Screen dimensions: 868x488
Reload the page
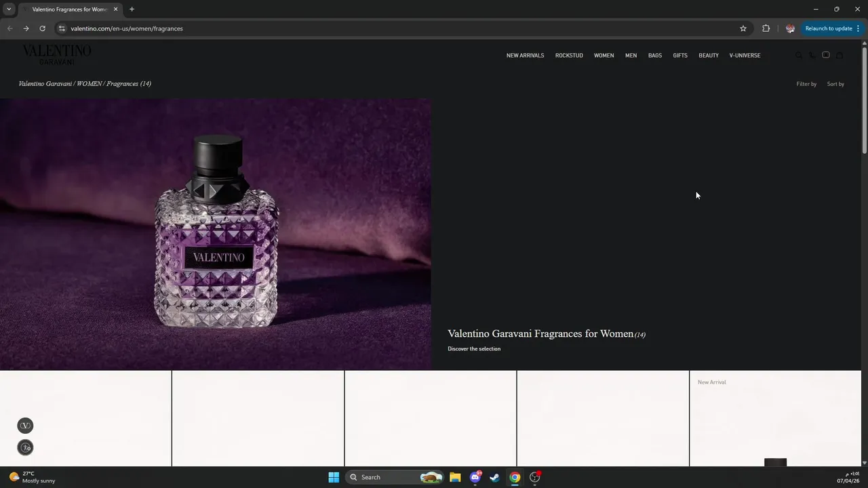click(x=42, y=28)
